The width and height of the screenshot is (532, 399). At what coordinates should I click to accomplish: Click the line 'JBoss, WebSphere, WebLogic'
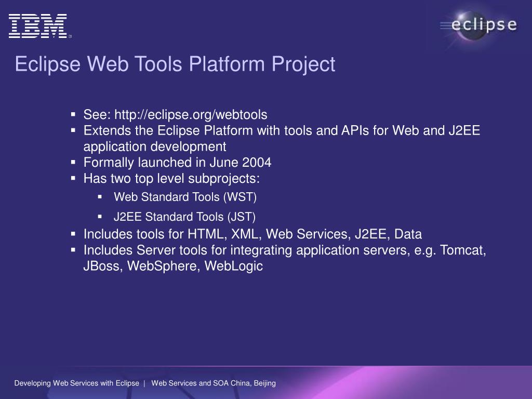173,266
